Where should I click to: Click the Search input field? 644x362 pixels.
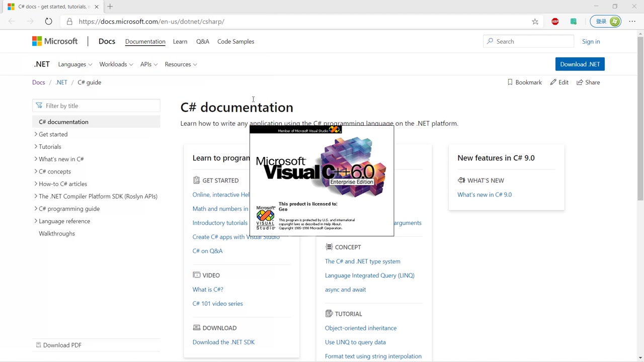(x=528, y=41)
